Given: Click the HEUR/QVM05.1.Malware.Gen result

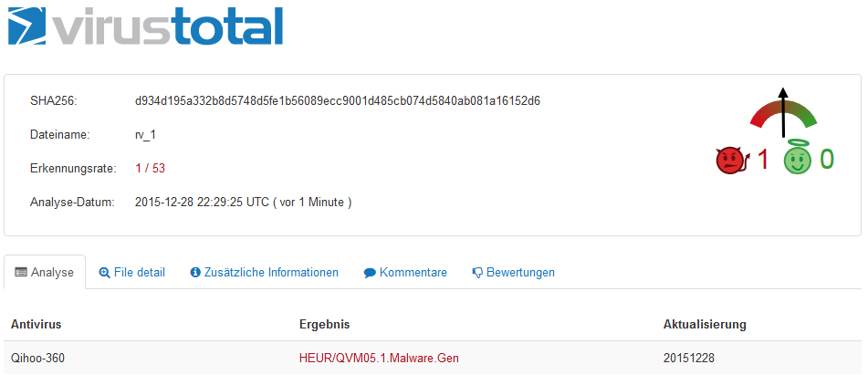Looking at the screenshot, I should point(379,359).
